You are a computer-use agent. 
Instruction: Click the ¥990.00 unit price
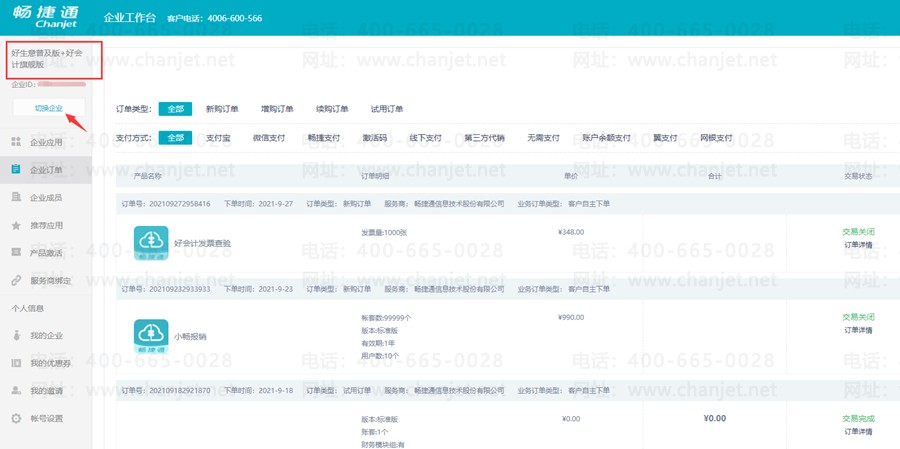(x=571, y=317)
